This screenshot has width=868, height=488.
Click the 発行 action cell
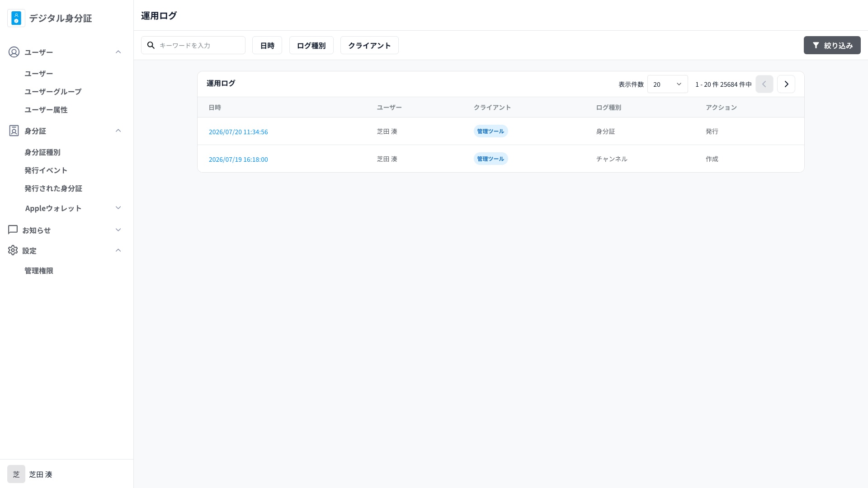[x=712, y=131]
